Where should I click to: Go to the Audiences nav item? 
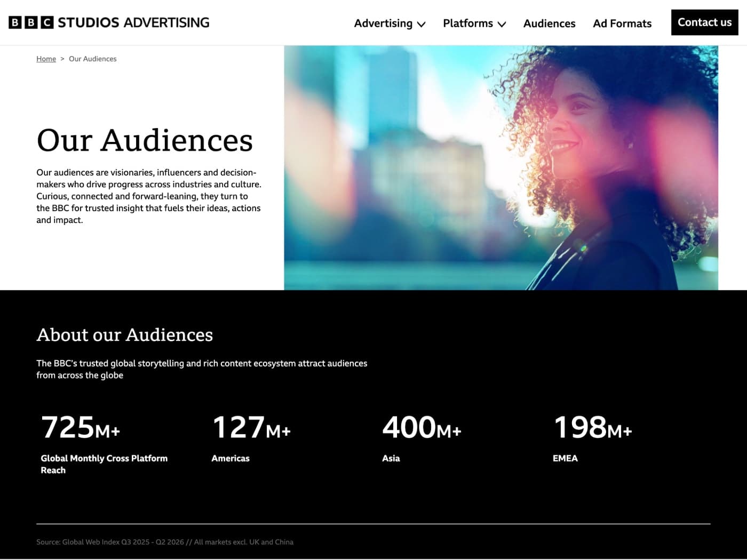coord(549,23)
